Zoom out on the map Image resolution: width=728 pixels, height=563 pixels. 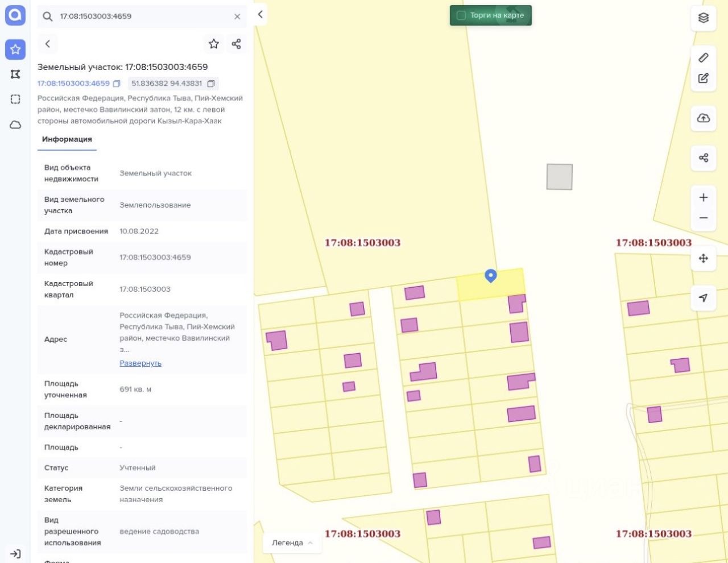pos(704,218)
